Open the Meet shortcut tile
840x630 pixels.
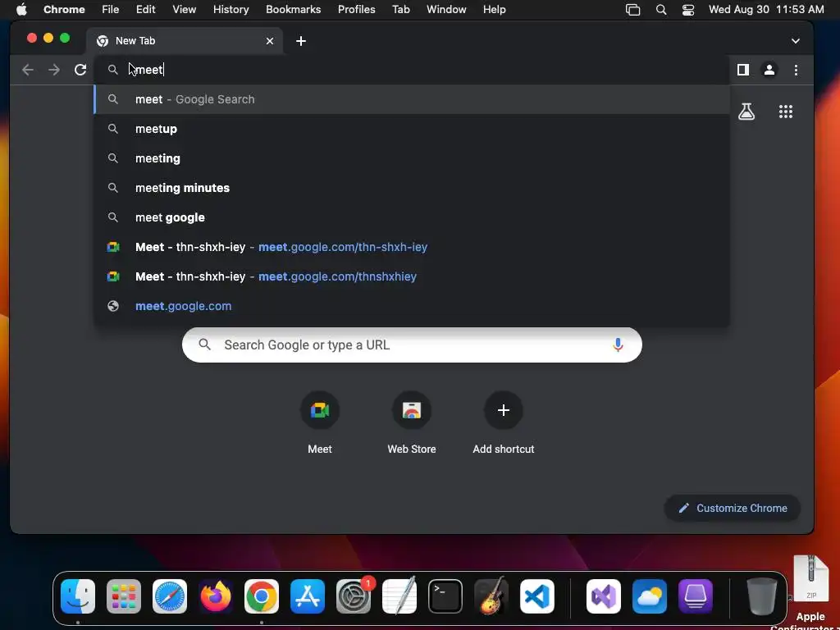coord(320,423)
